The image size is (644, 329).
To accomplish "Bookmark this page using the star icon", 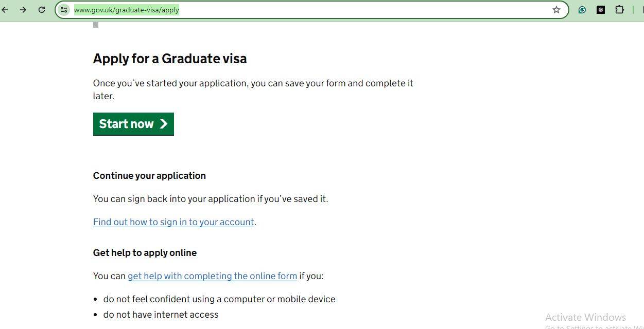I will coord(556,9).
